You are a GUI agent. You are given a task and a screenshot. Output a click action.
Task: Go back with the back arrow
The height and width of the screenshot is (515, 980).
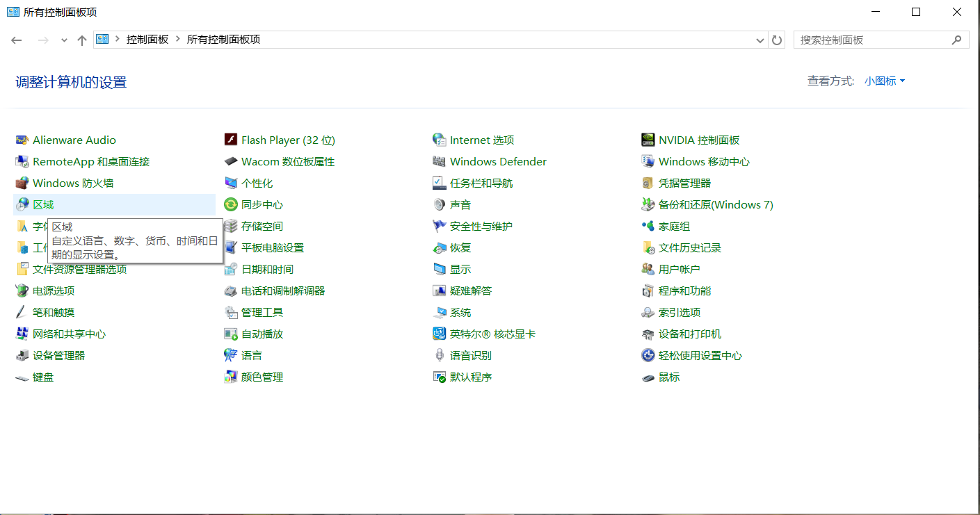point(17,40)
